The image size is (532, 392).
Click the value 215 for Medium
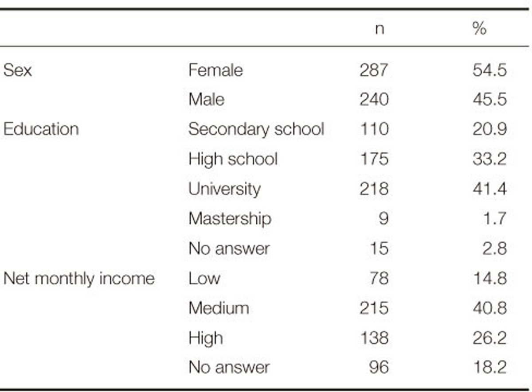click(x=374, y=308)
